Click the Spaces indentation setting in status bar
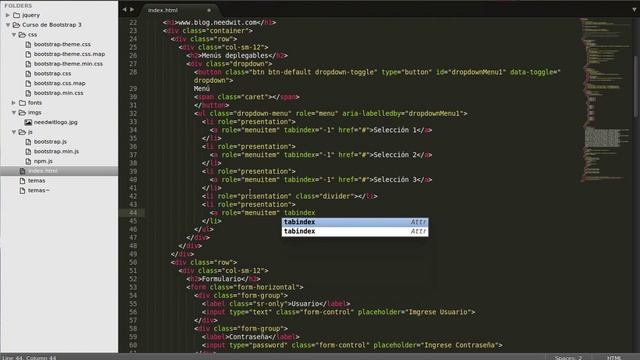 pyautogui.click(x=568, y=357)
